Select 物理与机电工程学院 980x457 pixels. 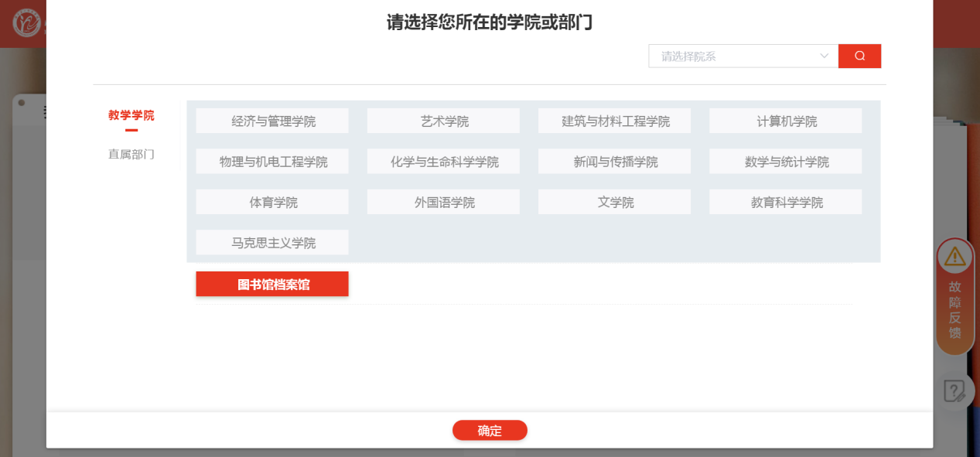coord(272,161)
